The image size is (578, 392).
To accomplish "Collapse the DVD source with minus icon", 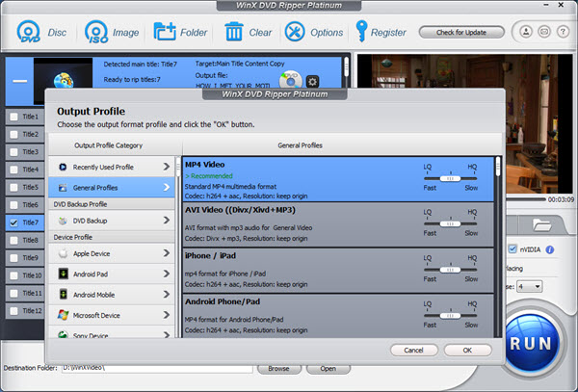I will [19, 81].
